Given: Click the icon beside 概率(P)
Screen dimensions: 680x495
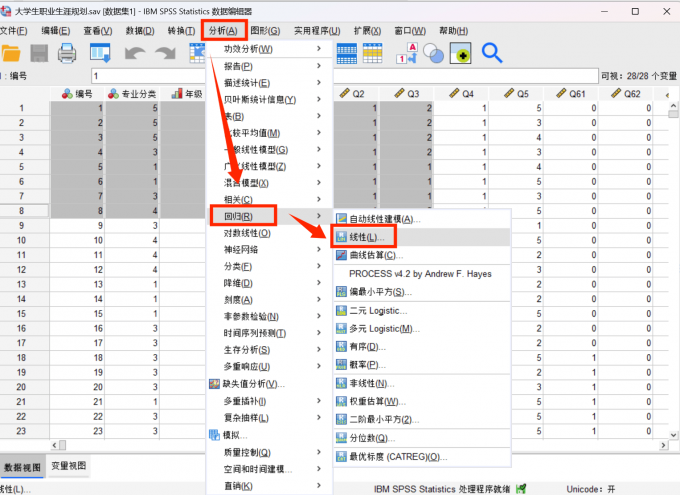Looking at the screenshot, I should click(x=341, y=365).
